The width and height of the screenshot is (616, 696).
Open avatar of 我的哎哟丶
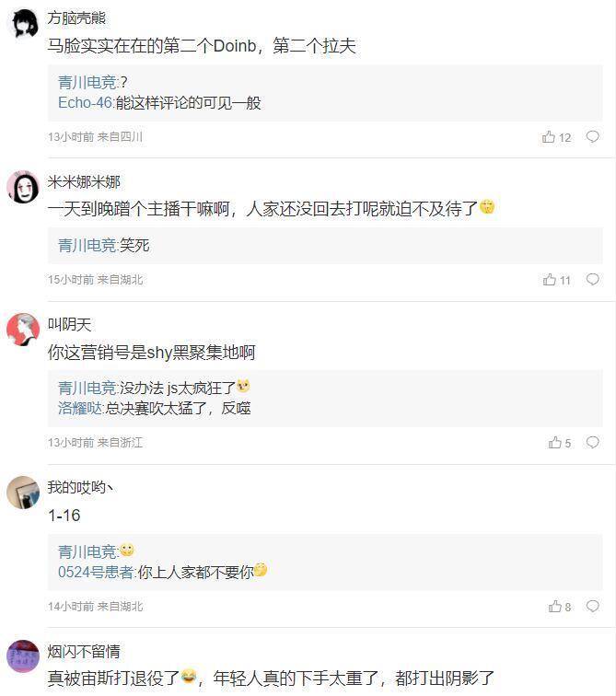[x=22, y=493]
